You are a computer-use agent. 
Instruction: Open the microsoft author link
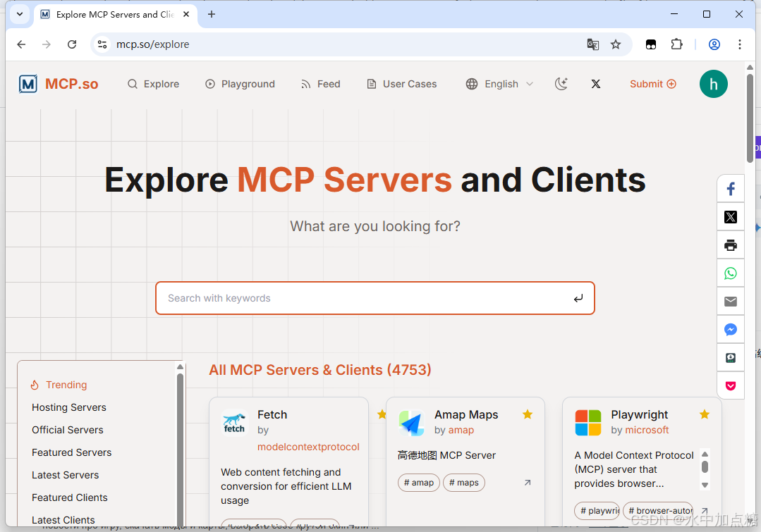coord(647,430)
